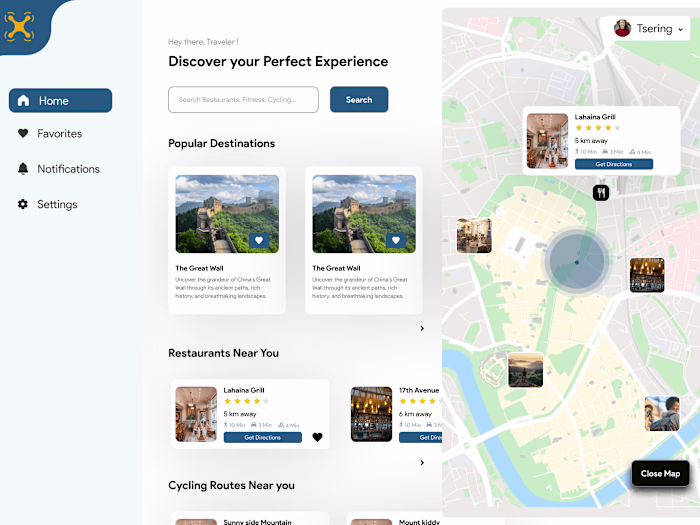Favorite the second Great Wall card
Image resolution: width=700 pixels, height=525 pixels.
pos(396,240)
